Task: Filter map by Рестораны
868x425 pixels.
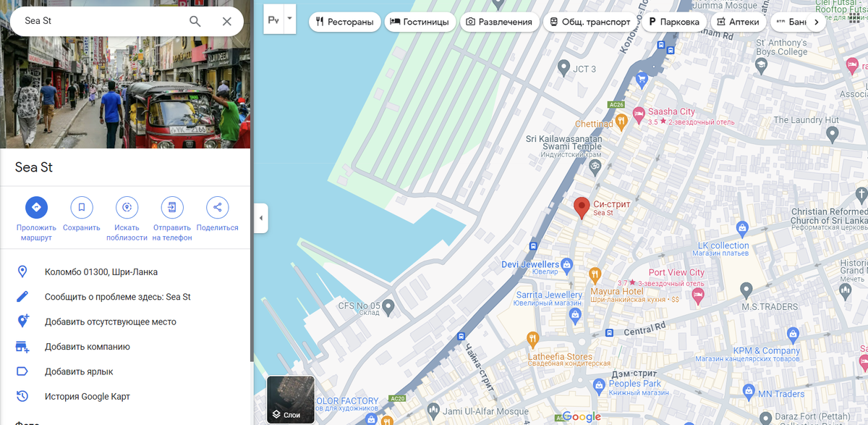Action: 345,22
